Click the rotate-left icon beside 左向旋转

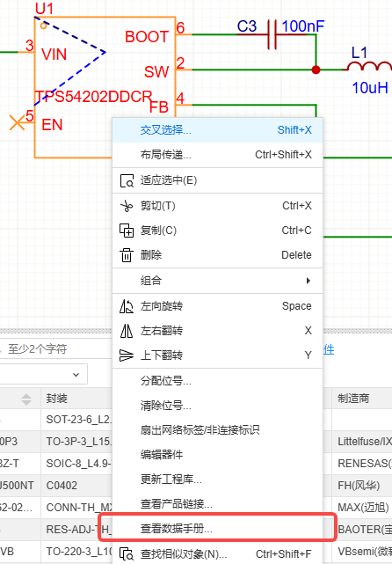127,306
